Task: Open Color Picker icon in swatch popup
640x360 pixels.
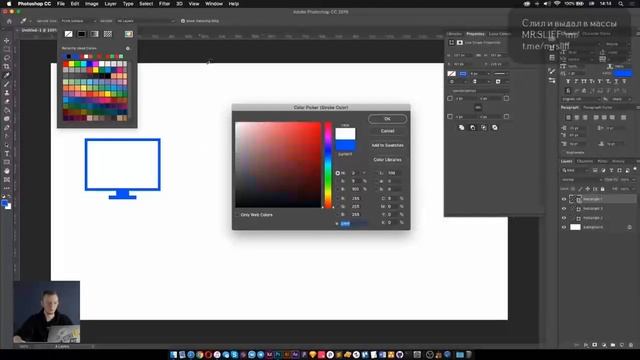Action: [129, 34]
